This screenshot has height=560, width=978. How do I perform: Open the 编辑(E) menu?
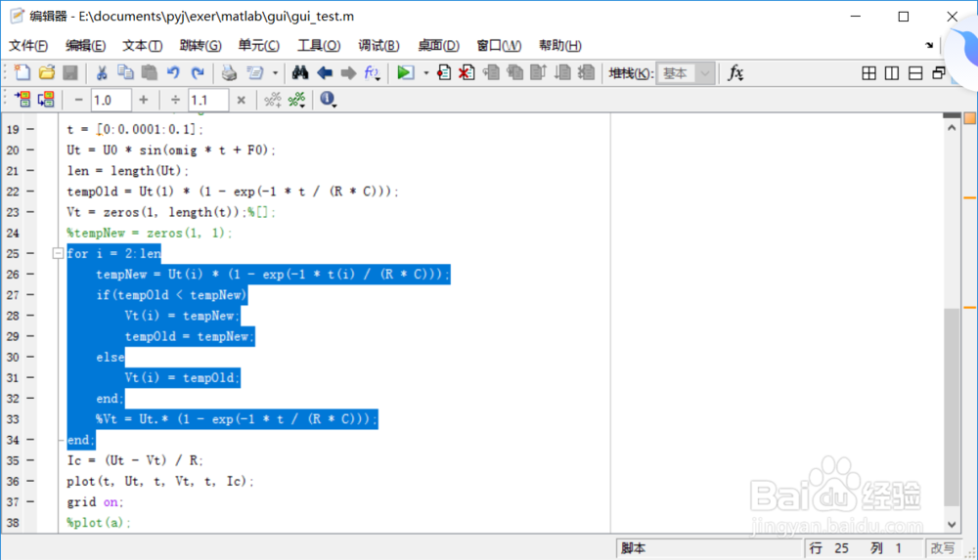[85, 46]
